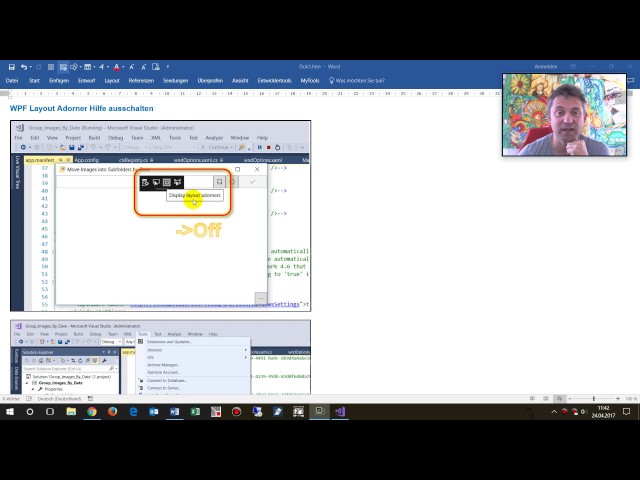Open the Word Layout ribbon tab
The height and width of the screenshot is (480, 640).
click(x=112, y=81)
